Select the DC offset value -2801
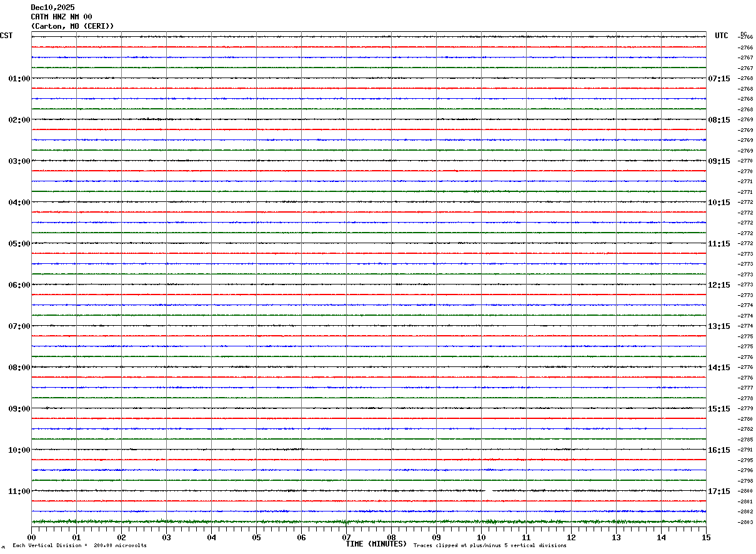 (746, 501)
